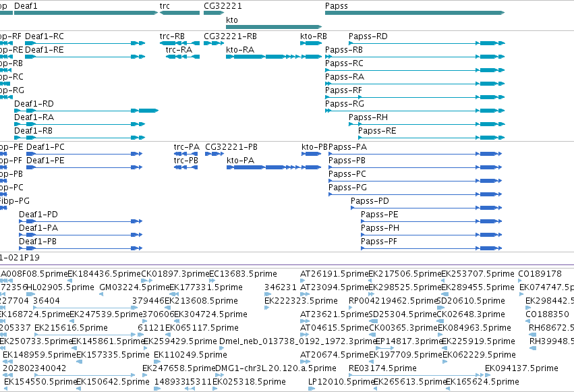
Task: Click the Deaf1-PD protein label
Action: click(38, 214)
